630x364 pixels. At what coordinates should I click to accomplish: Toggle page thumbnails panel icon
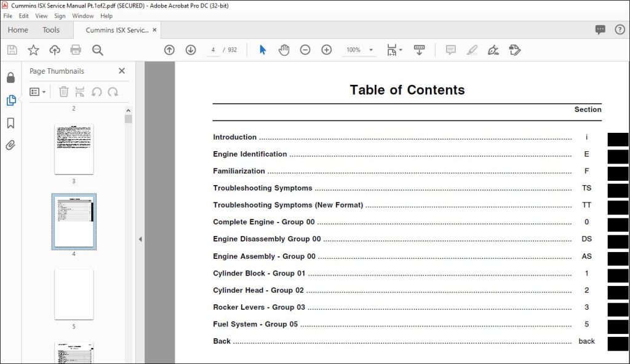tap(11, 100)
